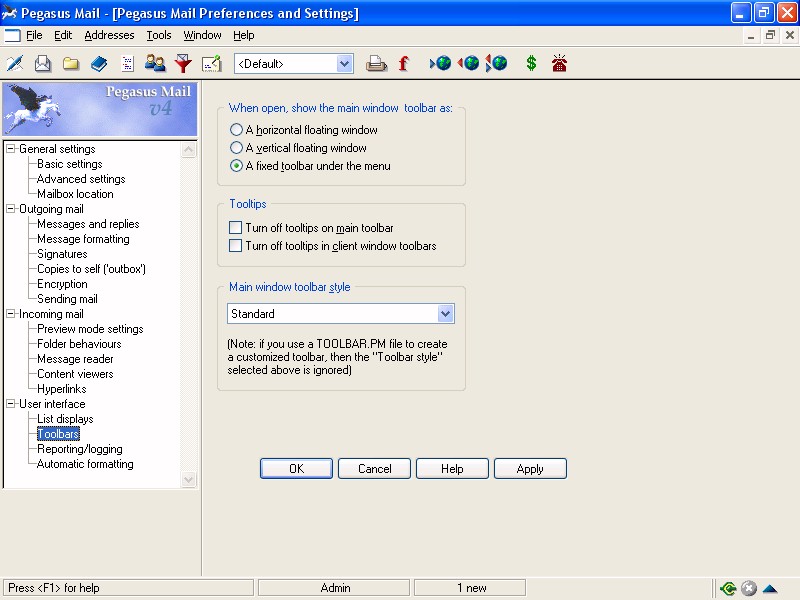Open Sending mail settings

click(x=67, y=299)
